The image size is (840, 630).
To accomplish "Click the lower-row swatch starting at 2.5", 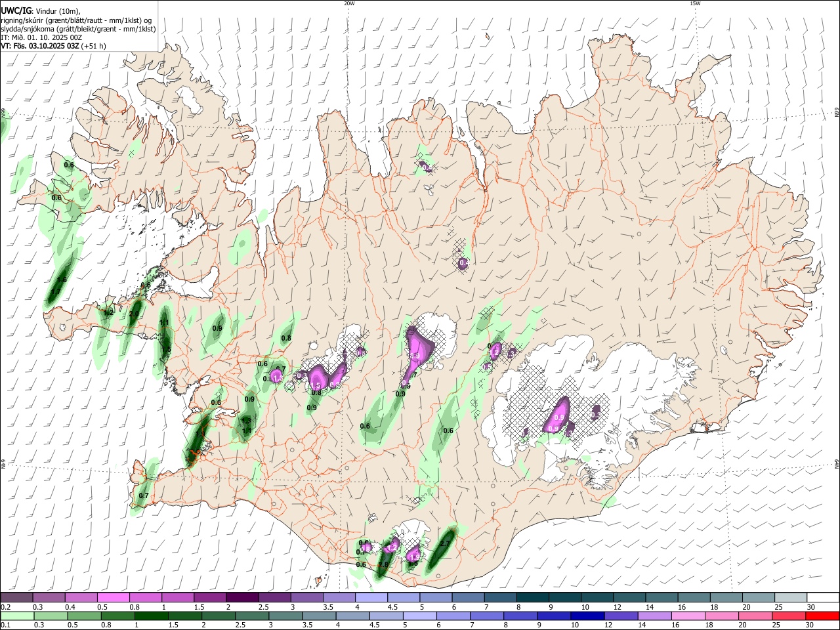I will click(252, 616).
